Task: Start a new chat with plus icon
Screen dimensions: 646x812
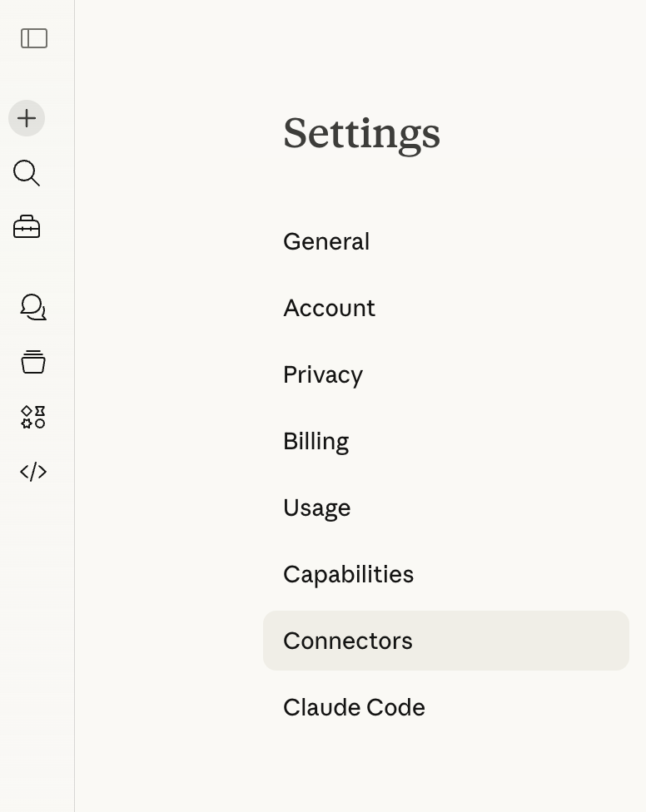Action: coord(27,118)
